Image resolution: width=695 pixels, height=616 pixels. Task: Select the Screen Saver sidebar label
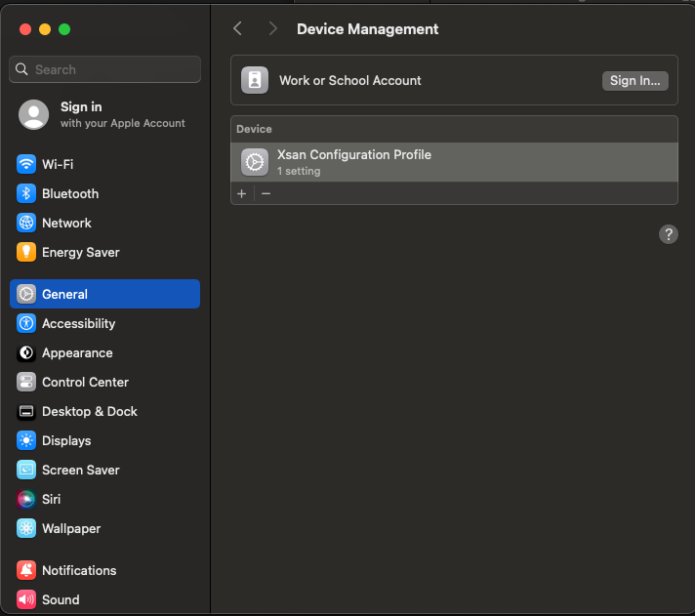(x=81, y=470)
